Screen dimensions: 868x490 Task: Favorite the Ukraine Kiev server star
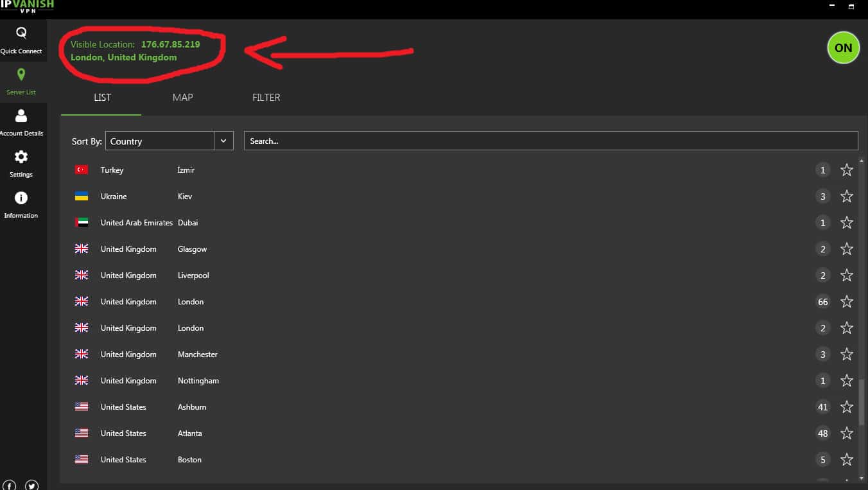pyautogui.click(x=847, y=197)
